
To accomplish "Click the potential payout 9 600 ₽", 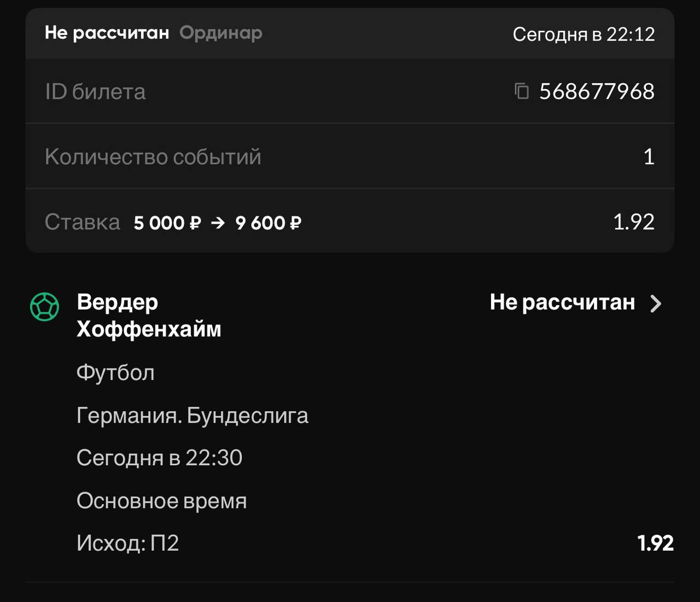I will (269, 223).
